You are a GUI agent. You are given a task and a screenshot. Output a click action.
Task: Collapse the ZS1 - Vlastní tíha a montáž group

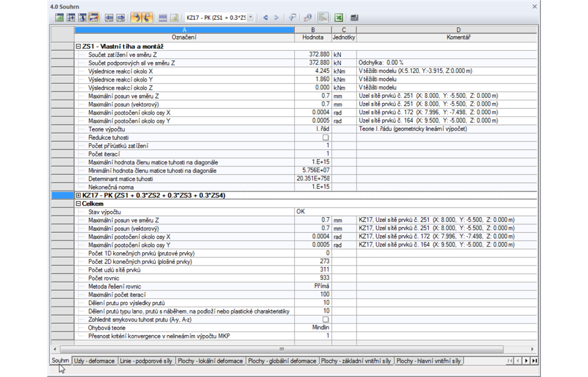(78, 47)
